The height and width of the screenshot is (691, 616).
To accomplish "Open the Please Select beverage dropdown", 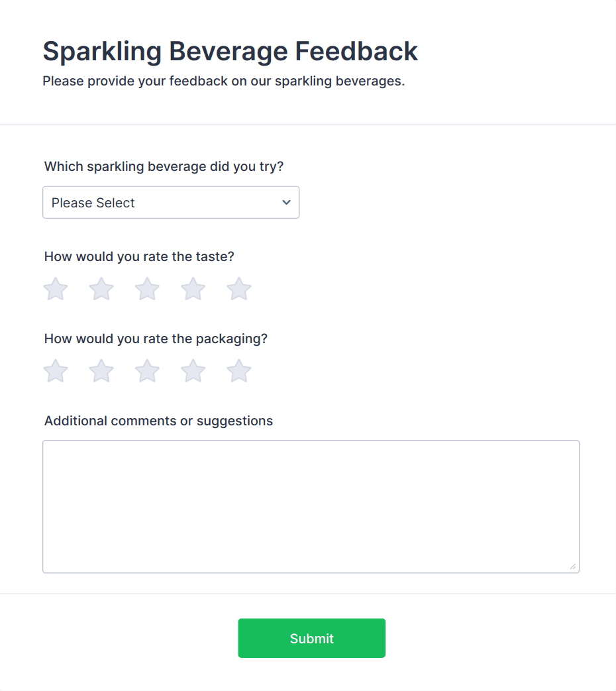I will click(159, 203).
